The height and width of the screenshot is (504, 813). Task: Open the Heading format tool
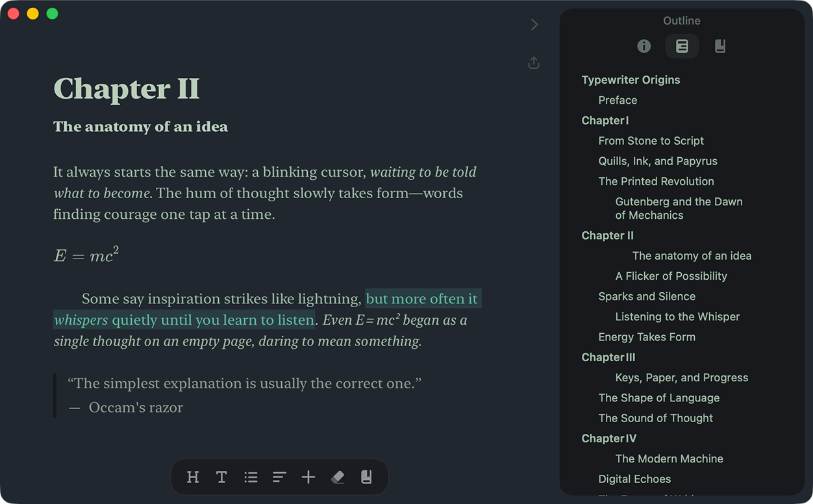[193, 477]
